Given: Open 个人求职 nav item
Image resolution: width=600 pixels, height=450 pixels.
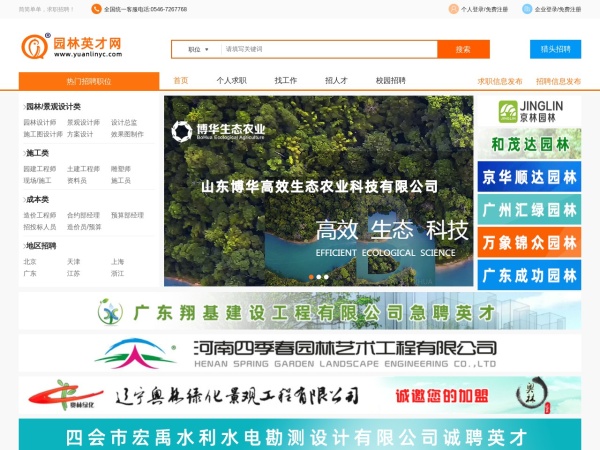Looking at the screenshot, I should [x=232, y=80].
